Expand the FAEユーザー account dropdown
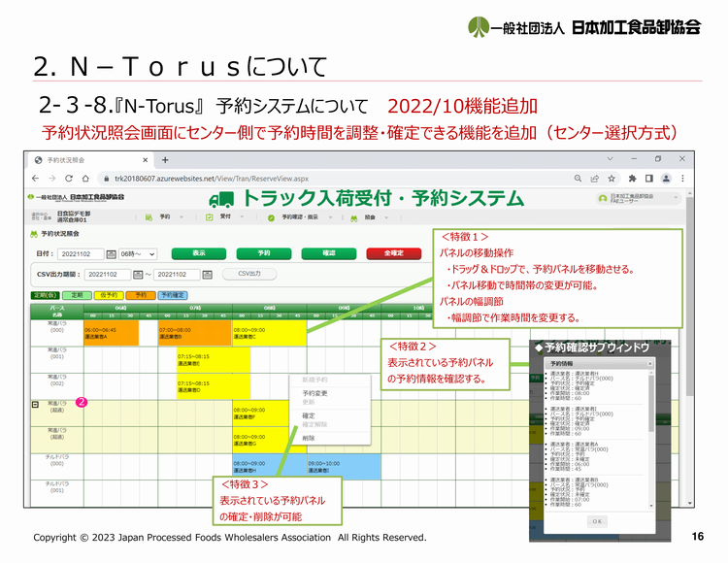The width and height of the screenshot is (728, 563). click(x=676, y=198)
